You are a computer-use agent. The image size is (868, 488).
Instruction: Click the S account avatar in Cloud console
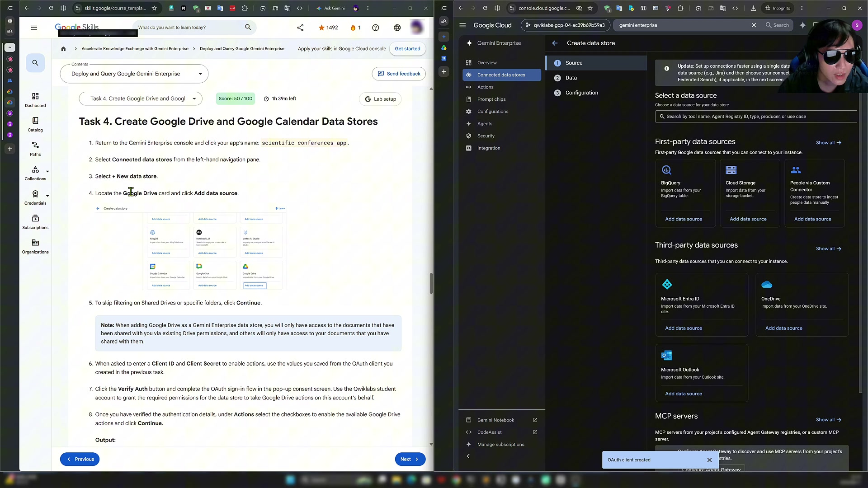click(x=857, y=25)
